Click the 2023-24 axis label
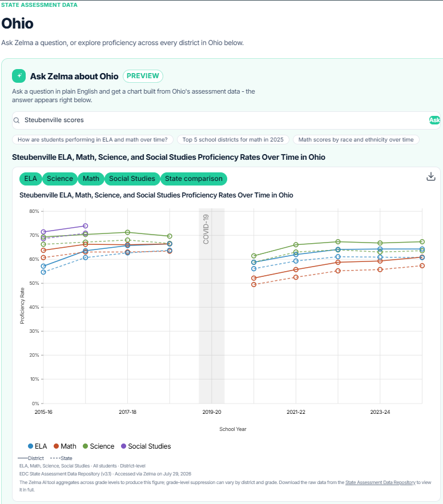This screenshot has width=443, height=504. point(380,412)
